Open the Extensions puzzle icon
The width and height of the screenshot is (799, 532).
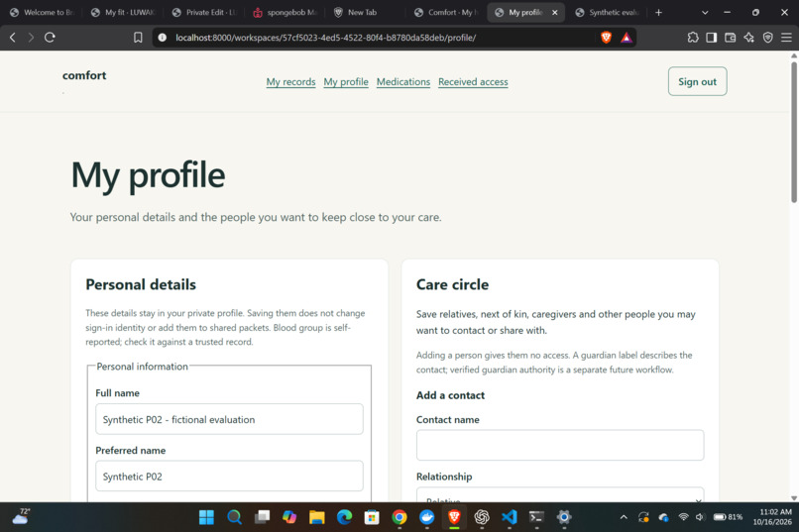693,38
